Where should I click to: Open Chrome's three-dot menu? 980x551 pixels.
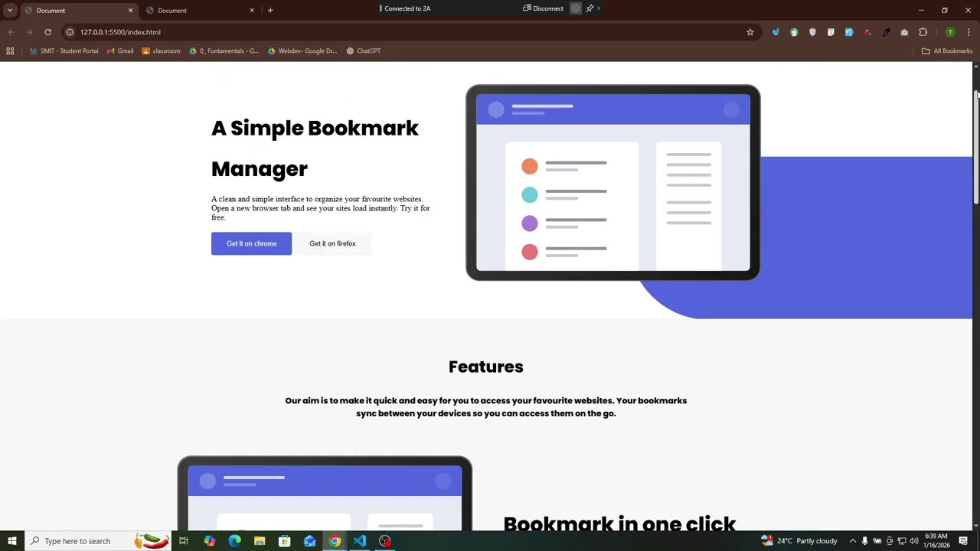point(969,32)
